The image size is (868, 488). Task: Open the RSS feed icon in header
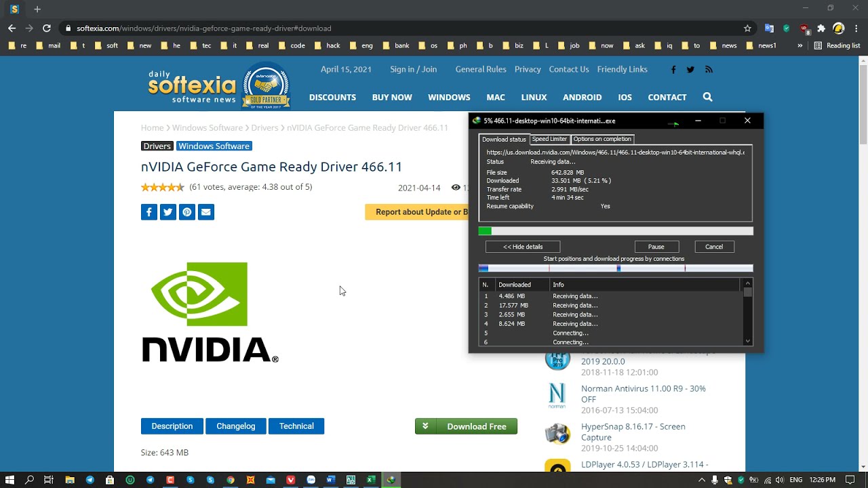(x=709, y=69)
